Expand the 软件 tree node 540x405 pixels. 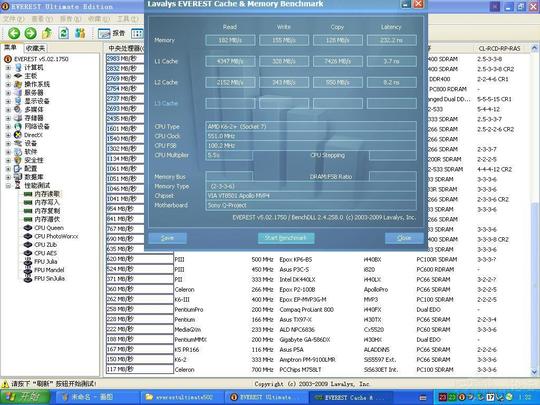(x=8, y=152)
